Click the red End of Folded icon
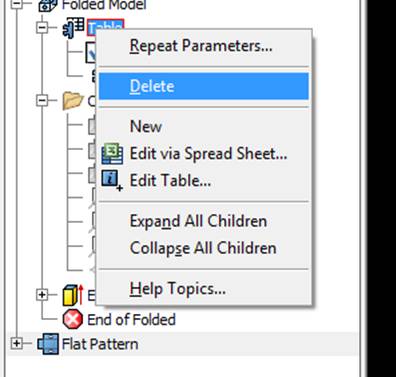 [73, 319]
